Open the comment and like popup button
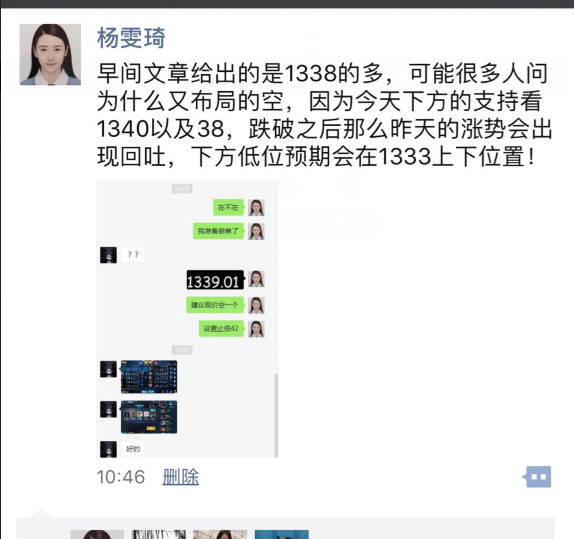Screen dimensions: 574x539 538,476
